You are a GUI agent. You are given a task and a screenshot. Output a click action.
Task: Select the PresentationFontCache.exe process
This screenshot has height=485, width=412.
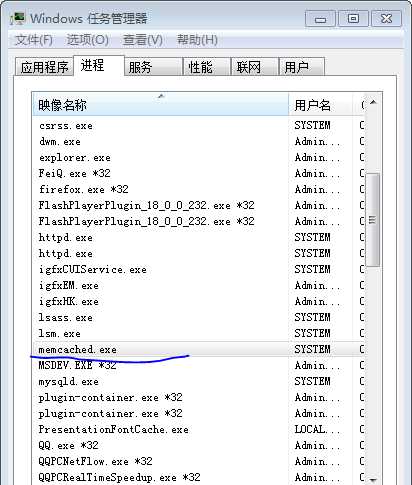[199, 430]
